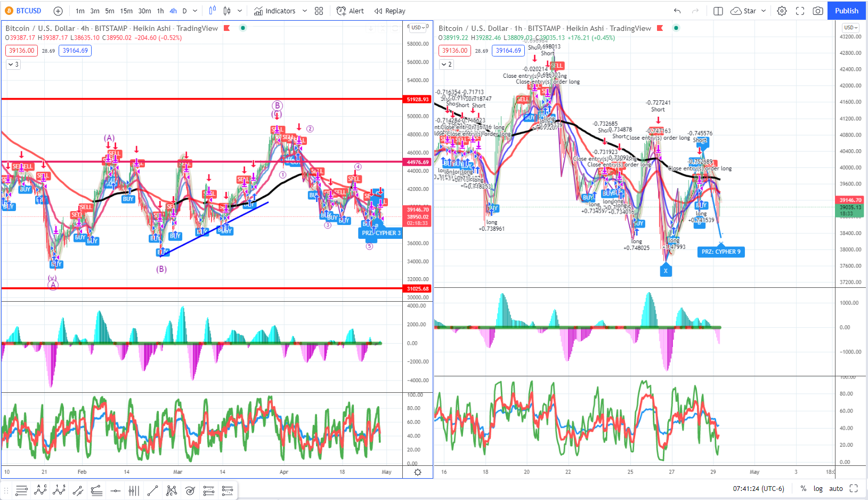Select the blue hollow candles chart style
Screen dimensions: 868x500
click(213, 11)
